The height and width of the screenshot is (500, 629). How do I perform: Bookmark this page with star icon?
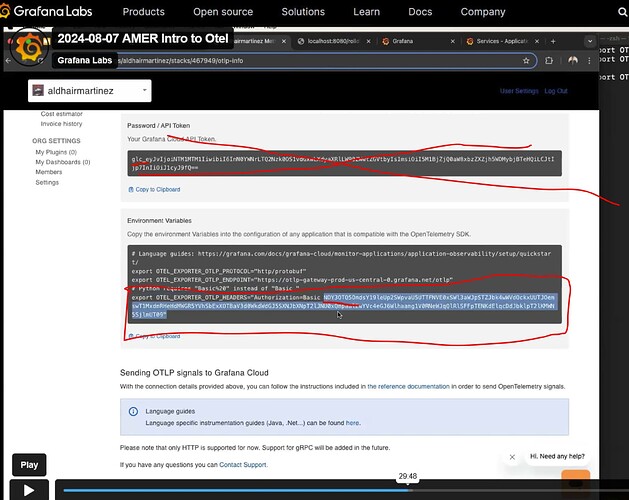[x=526, y=61]
